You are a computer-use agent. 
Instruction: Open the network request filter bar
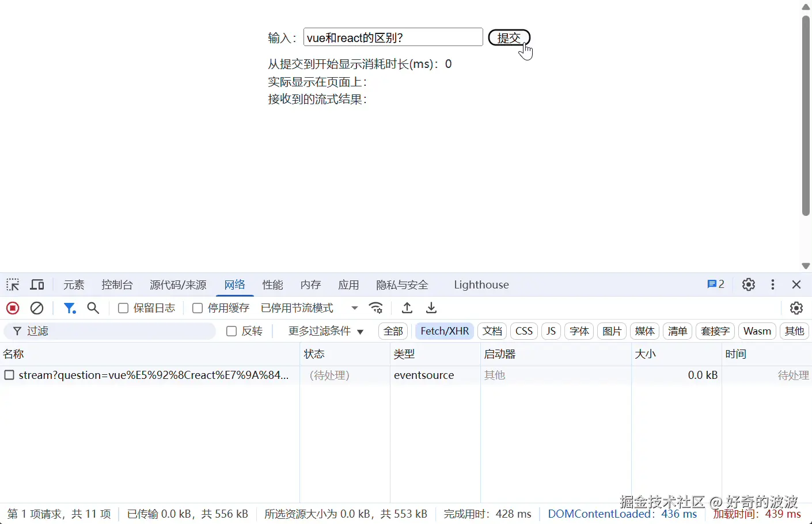[70, 308]
